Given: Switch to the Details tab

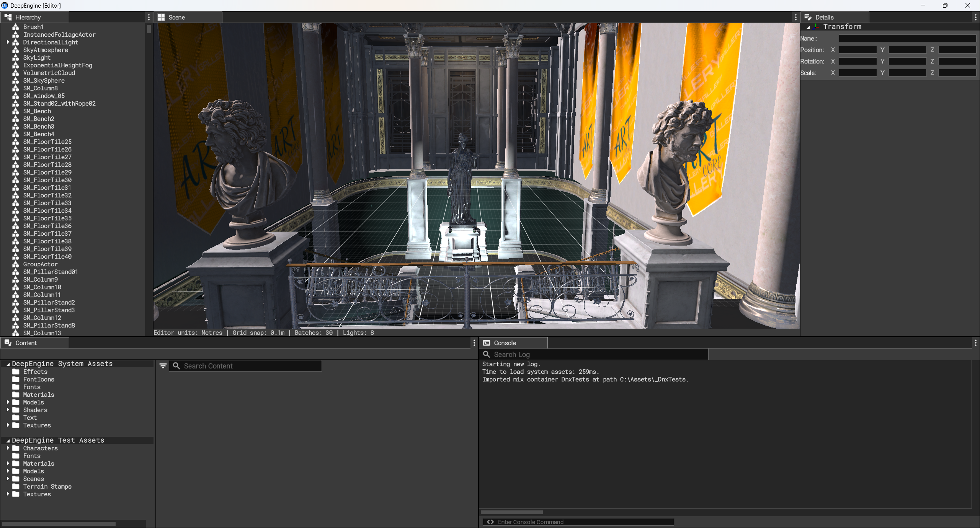Looking at the screenshot, I should tap(835, 17).
